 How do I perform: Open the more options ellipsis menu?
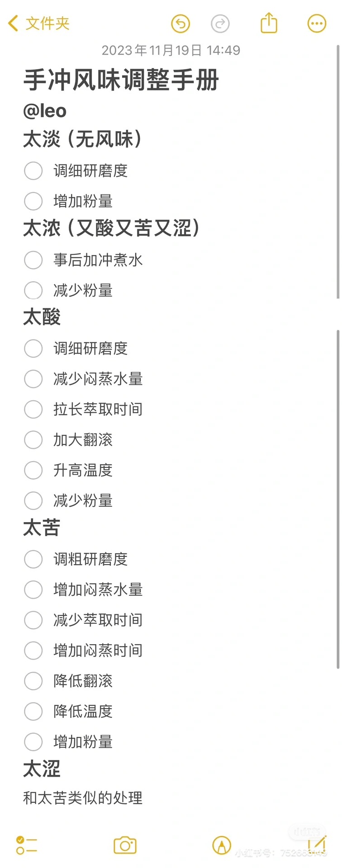click(x=317, y=24)
